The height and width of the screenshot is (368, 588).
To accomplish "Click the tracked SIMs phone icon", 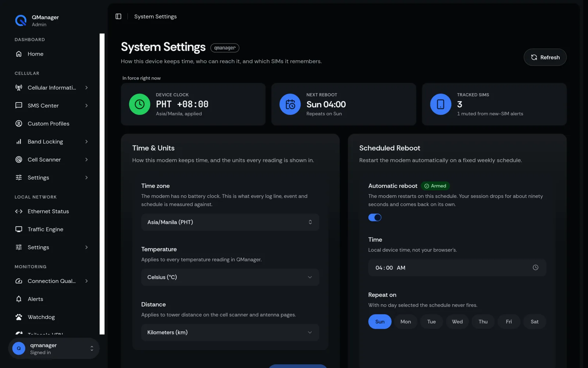I will coord(441,105).
